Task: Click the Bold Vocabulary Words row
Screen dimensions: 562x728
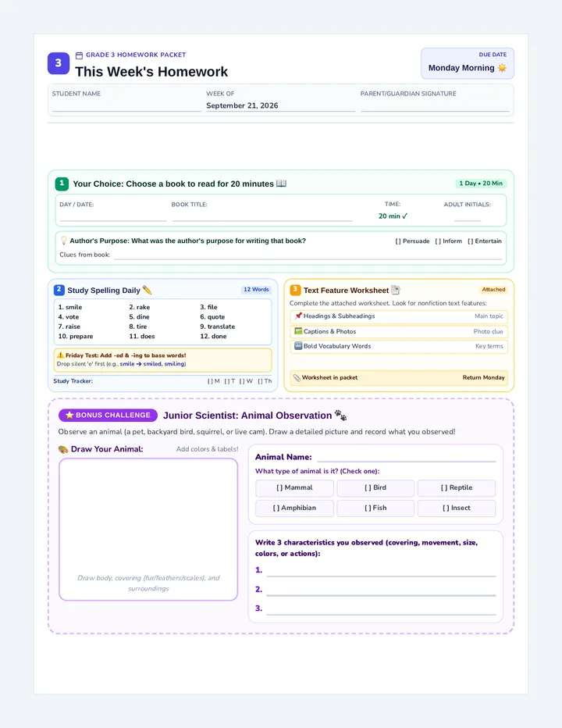Action: 399,346
